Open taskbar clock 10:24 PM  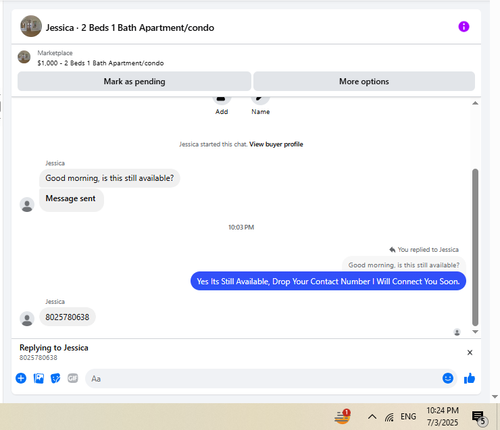(x=443, y=417)
